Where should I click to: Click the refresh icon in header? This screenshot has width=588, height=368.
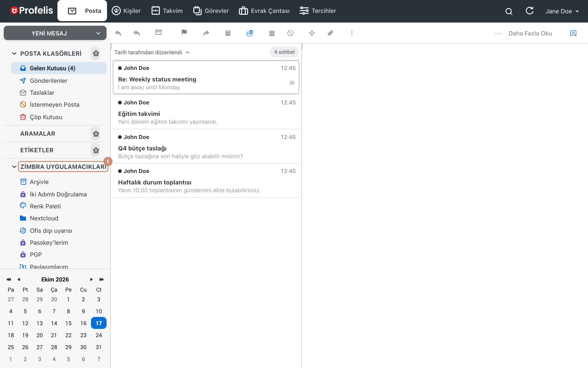click(x=529, y=11)
